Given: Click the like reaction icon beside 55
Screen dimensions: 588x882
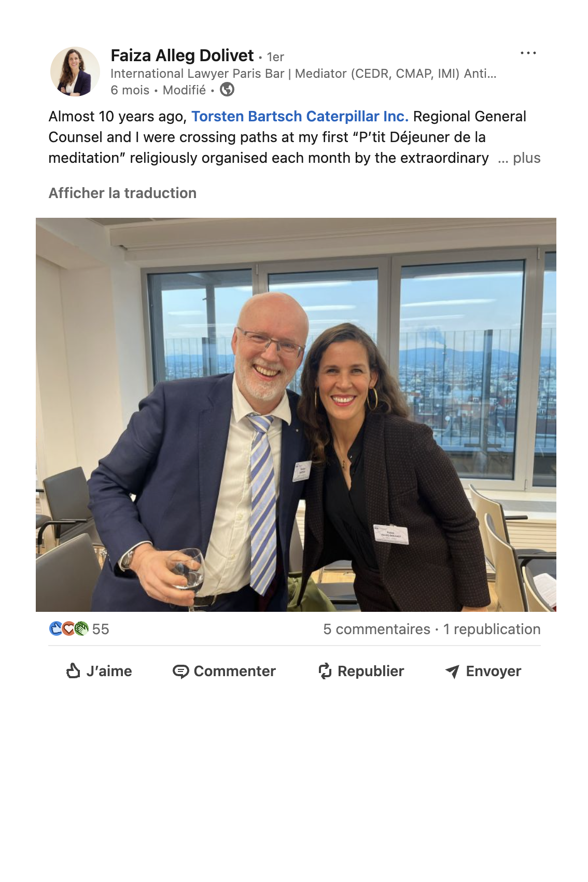Looking at the screenshot, I should [56, 629].
